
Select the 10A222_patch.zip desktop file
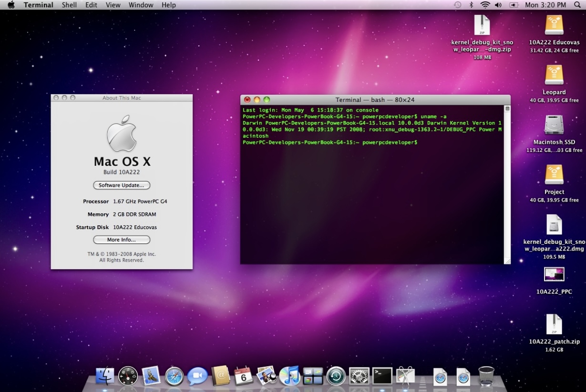554,324
